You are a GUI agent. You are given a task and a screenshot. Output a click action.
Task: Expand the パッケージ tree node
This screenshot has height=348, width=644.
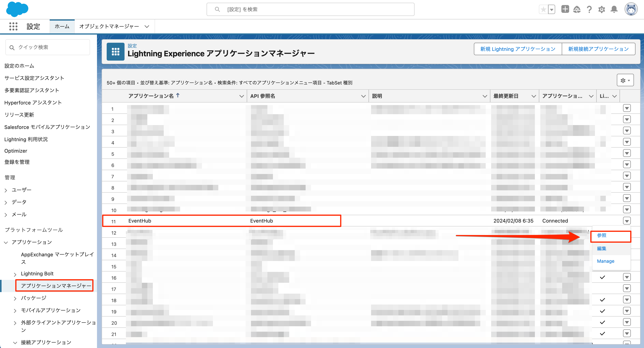[15, 299]
